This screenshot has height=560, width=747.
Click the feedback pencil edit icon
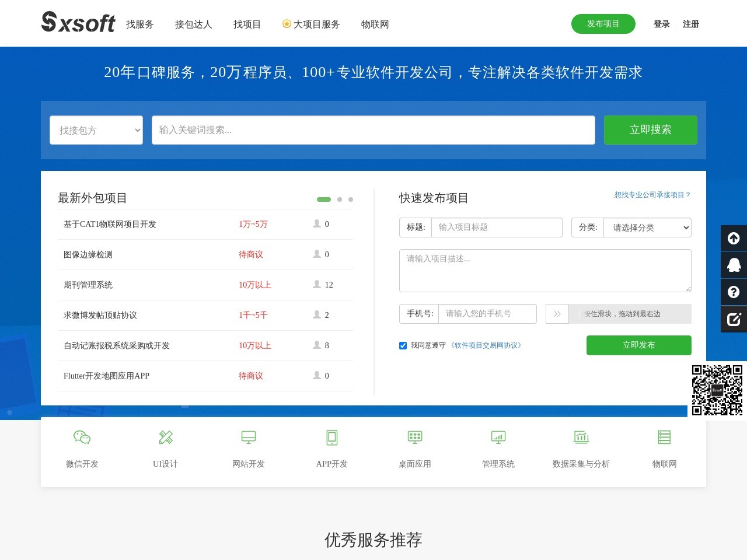click(734, 319)
